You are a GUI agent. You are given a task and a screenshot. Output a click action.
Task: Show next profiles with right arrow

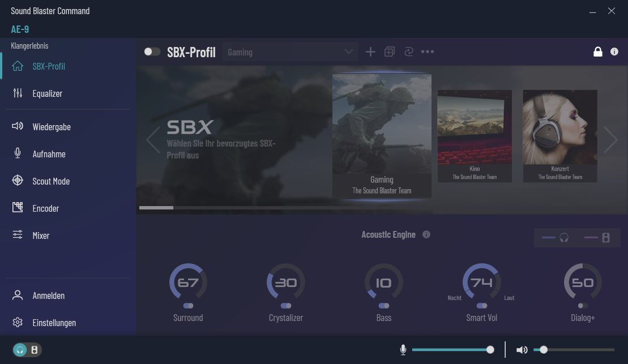coord(610,140)
